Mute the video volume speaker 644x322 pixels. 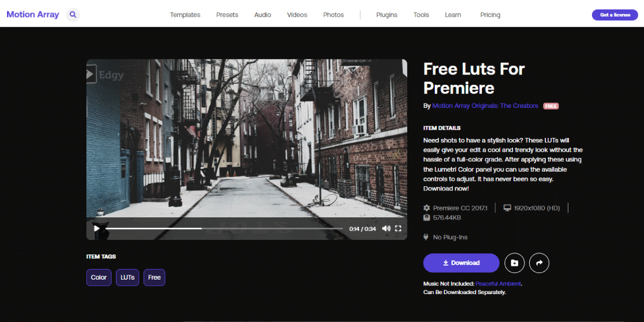[x=386, y=228]
